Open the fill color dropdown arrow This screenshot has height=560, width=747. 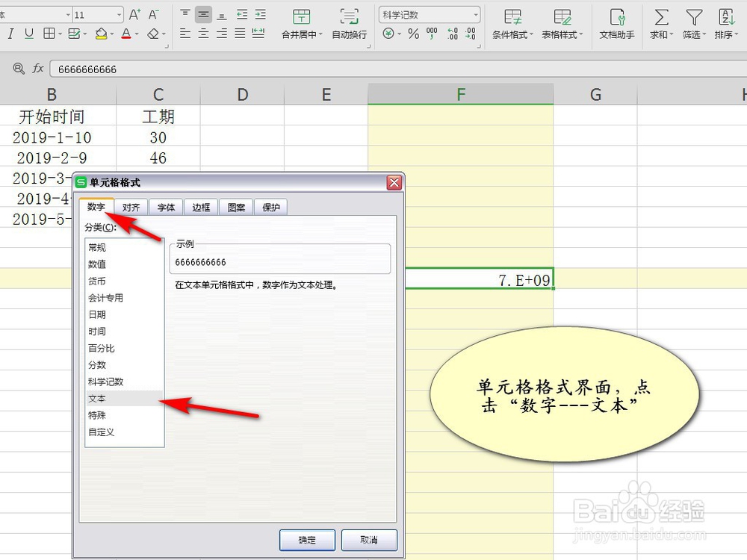click(112, 33)
